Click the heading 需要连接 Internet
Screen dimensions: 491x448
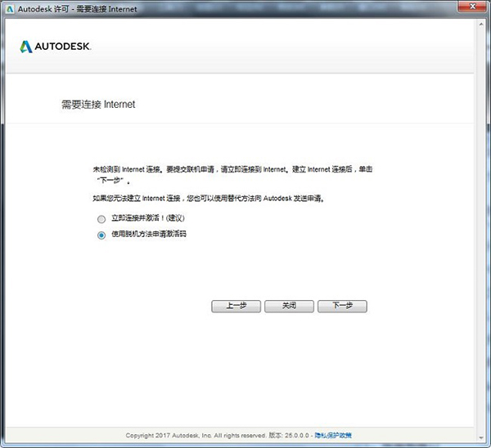[98, 104]
